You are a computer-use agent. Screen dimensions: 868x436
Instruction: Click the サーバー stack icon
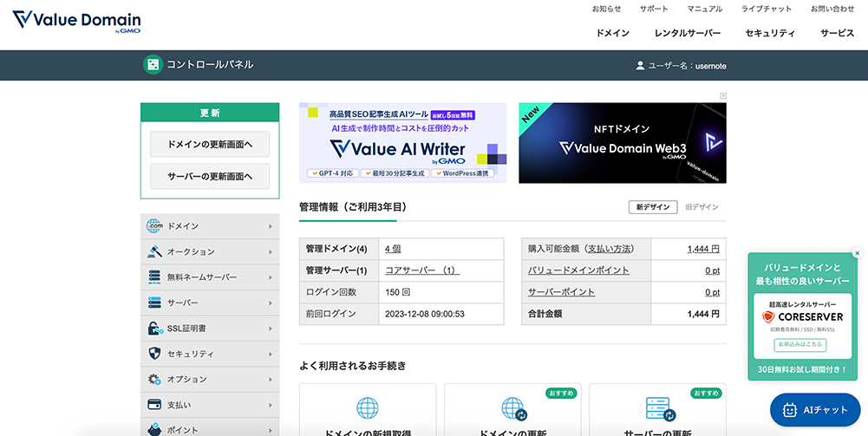(153, 303)
